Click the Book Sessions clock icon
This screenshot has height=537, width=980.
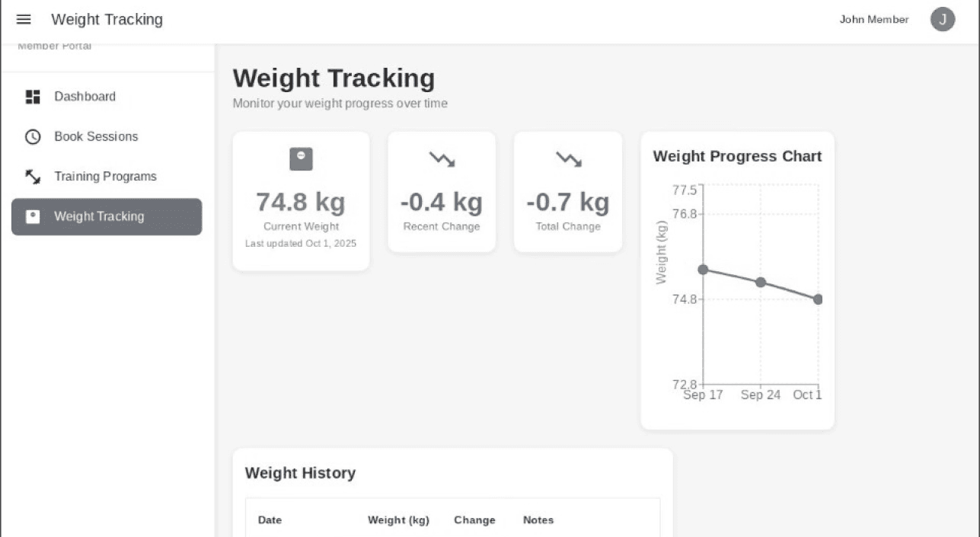[x=33, y=137]
